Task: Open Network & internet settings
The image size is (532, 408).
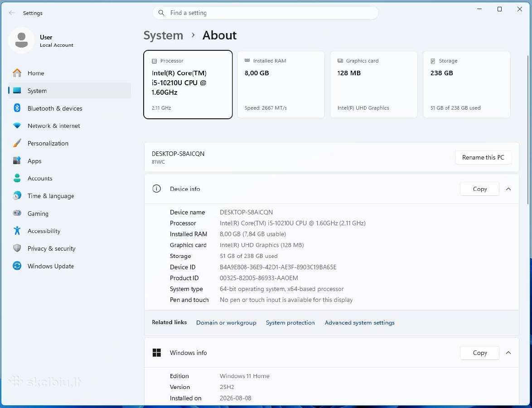Action: pos(69,126)
